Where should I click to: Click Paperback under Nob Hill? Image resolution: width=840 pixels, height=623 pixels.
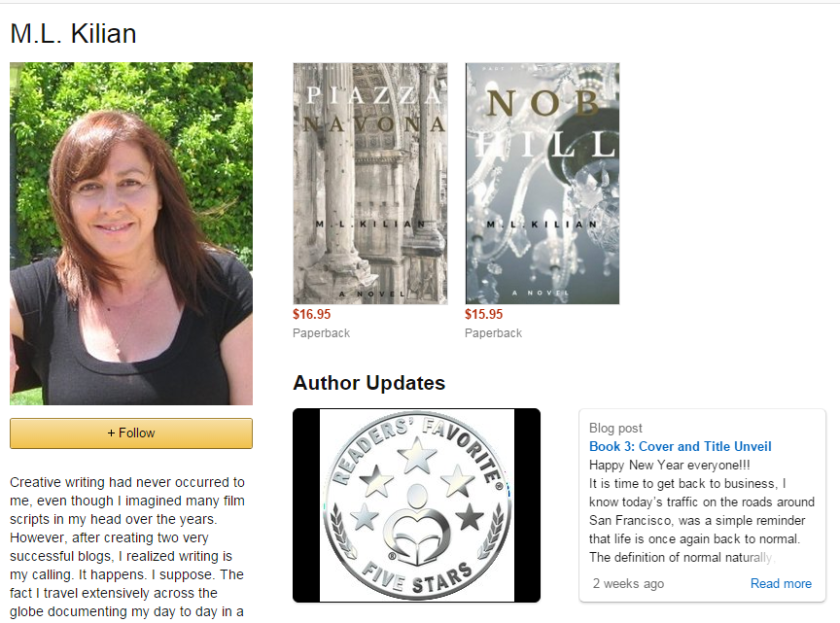(493, 333)
